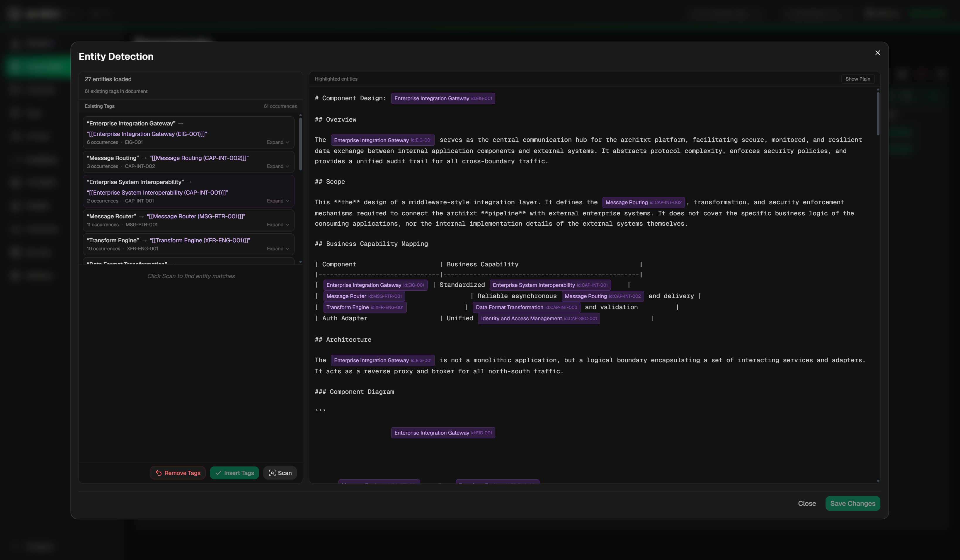The width and height of the screenshot is (960, 560).
Task: Click the "### Component Diagram" heading text
Action: 354,392
